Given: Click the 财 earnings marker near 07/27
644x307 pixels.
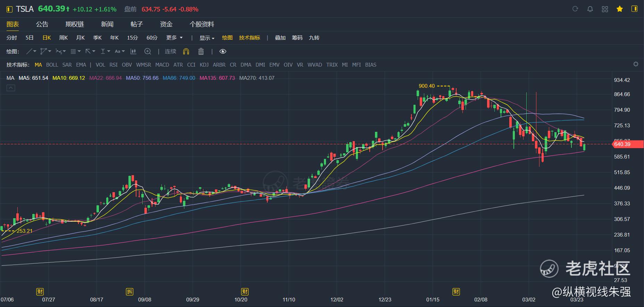Looking at the screenshot, I should coord(40,291).
